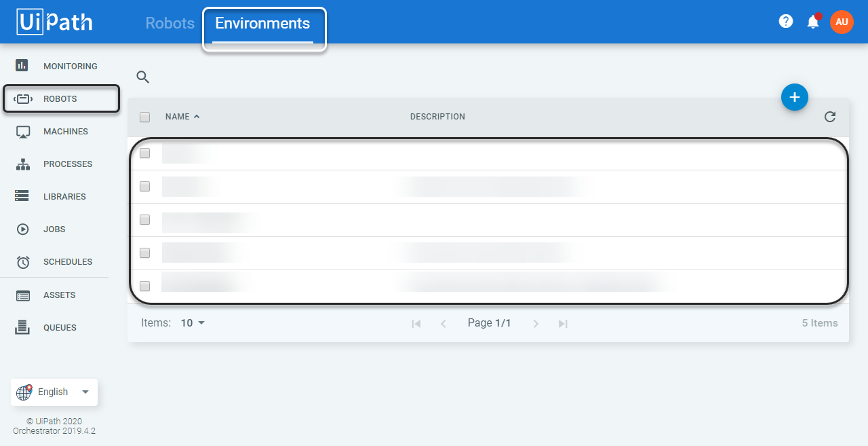Tick the select-all checkbox in header
Viewport: 868px width, 446px height.
point(144,117)
